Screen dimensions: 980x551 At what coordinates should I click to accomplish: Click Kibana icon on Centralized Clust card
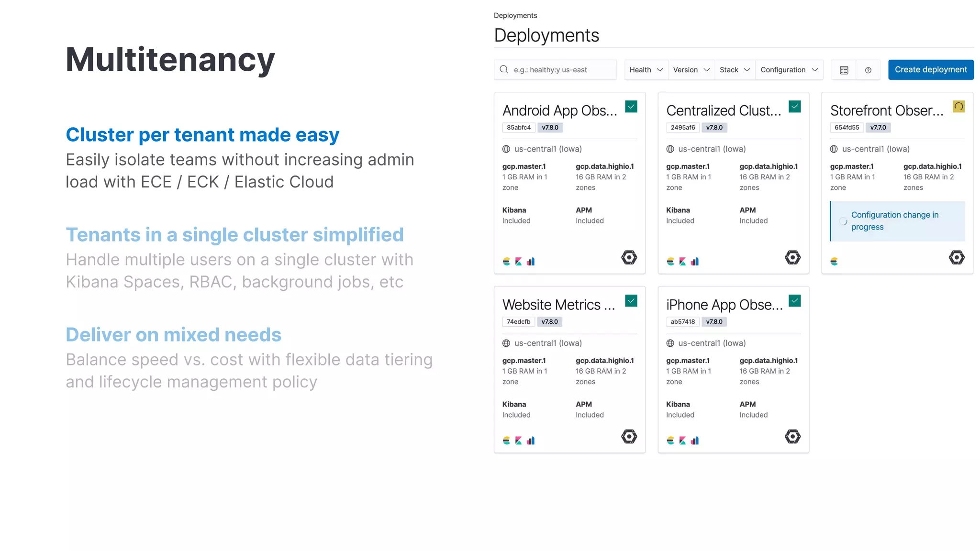(682, 262)
